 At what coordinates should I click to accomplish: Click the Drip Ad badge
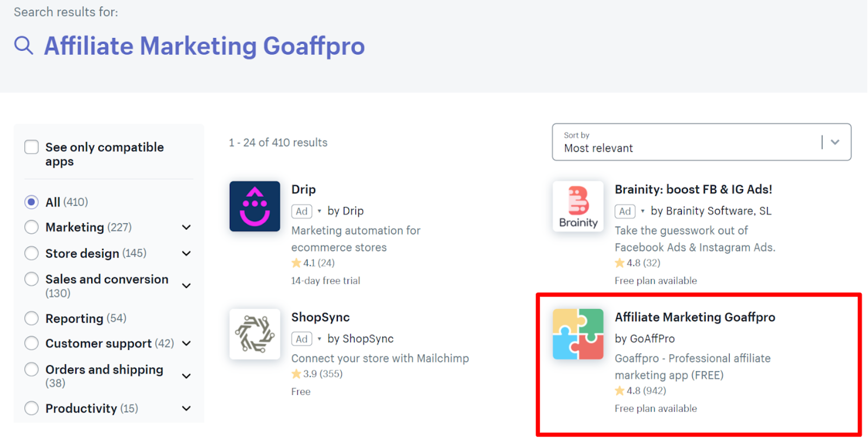[302, 211]
